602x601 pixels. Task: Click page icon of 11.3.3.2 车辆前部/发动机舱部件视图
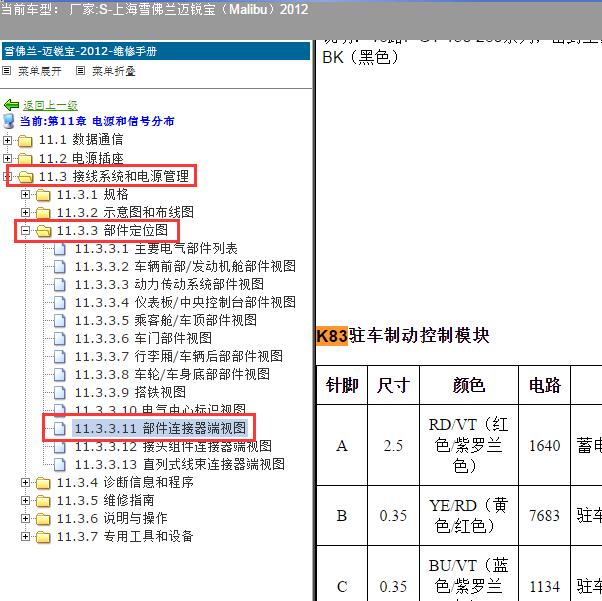click(x=60, y=267)
